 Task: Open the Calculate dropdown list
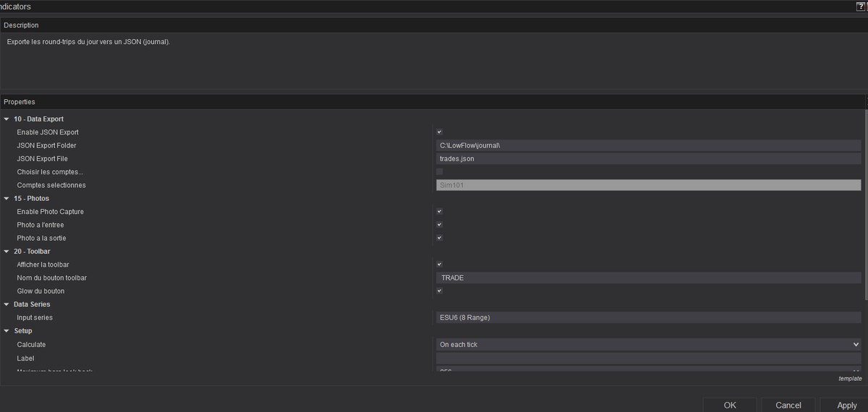click(648, 345)
